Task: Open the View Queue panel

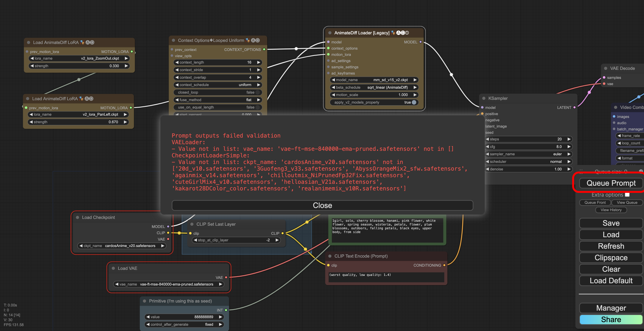Action: pos(627,202)
